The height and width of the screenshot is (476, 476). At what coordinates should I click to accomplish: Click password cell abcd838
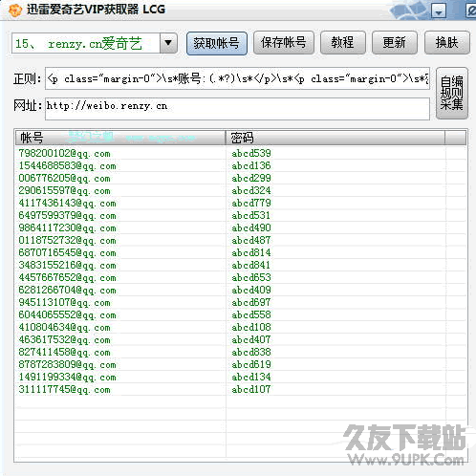coord(251,352)
